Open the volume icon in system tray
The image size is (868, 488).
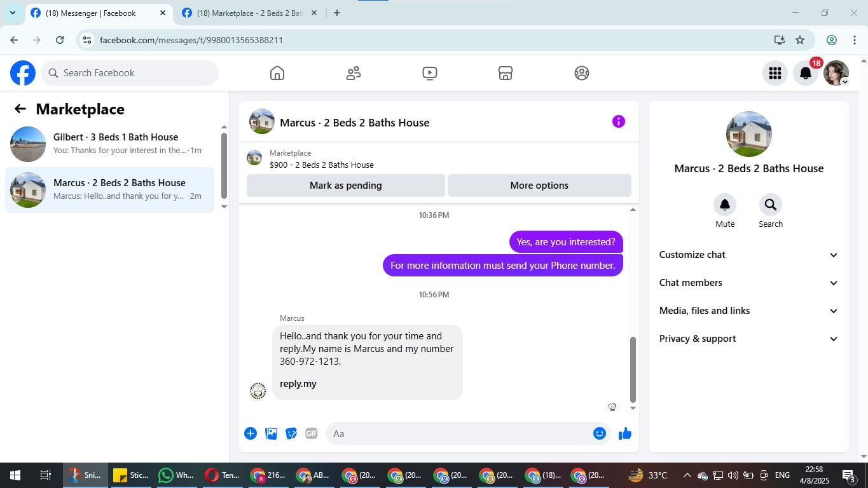point(733,475)
